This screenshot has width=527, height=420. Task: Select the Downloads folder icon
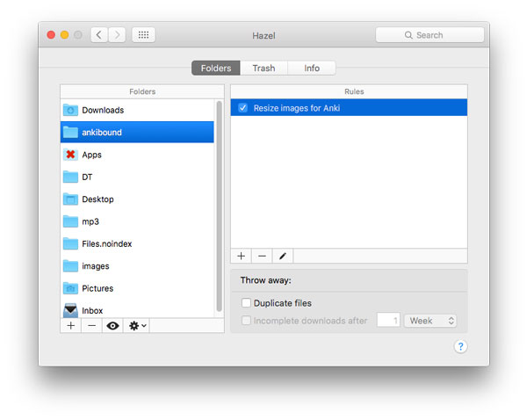pos(70,110)
